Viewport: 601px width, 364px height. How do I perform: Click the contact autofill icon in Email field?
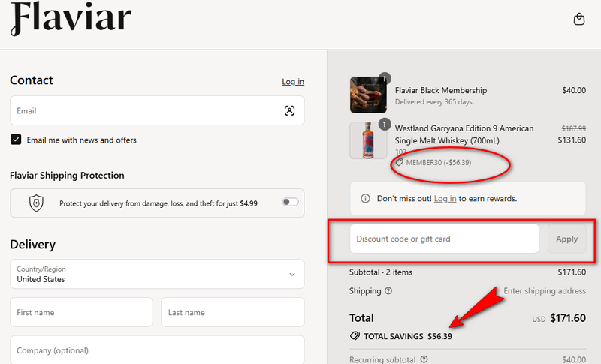[x=289, y=110]
